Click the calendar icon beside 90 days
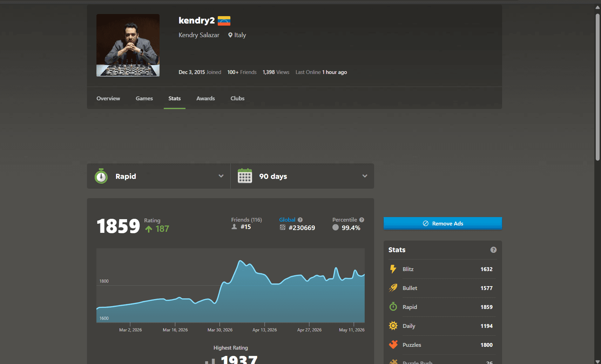The width and height of the screenshot is (601, 364). pos(245,176)
